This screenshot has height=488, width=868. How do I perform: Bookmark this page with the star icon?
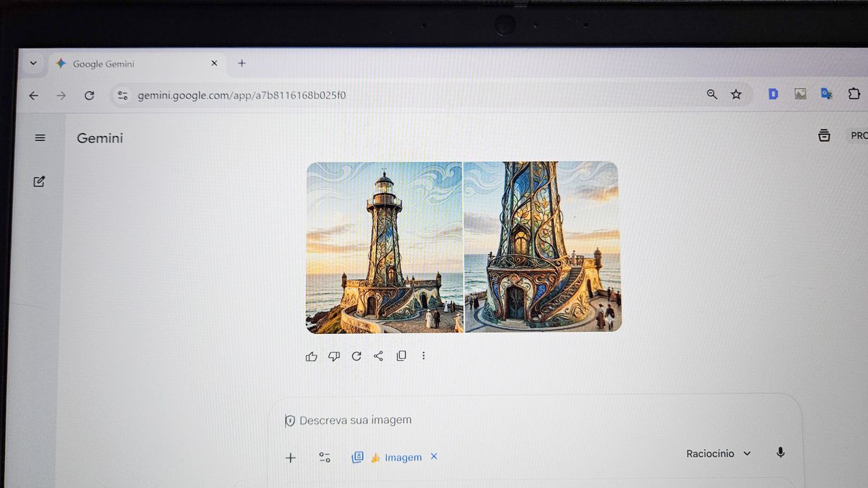[x=736, y=94]
